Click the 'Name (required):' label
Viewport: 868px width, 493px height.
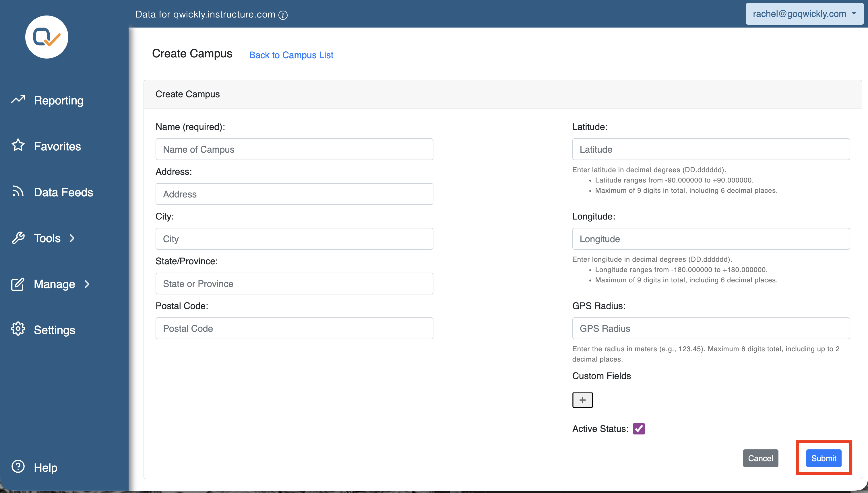190,127
